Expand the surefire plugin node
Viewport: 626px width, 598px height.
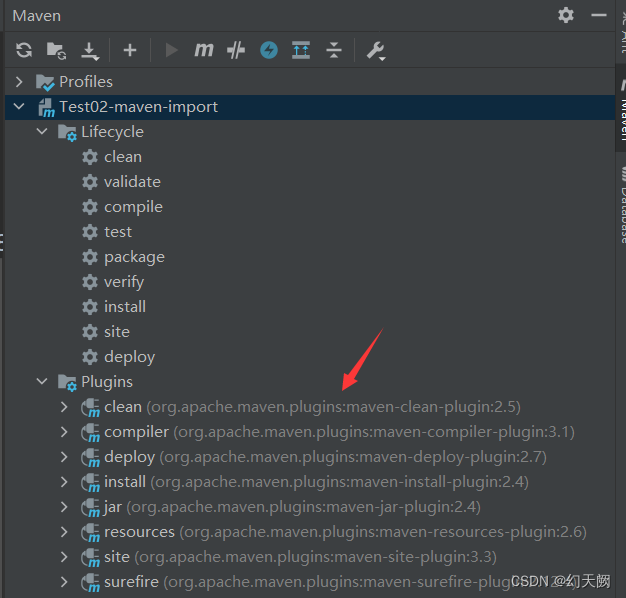tap(64, 582)
